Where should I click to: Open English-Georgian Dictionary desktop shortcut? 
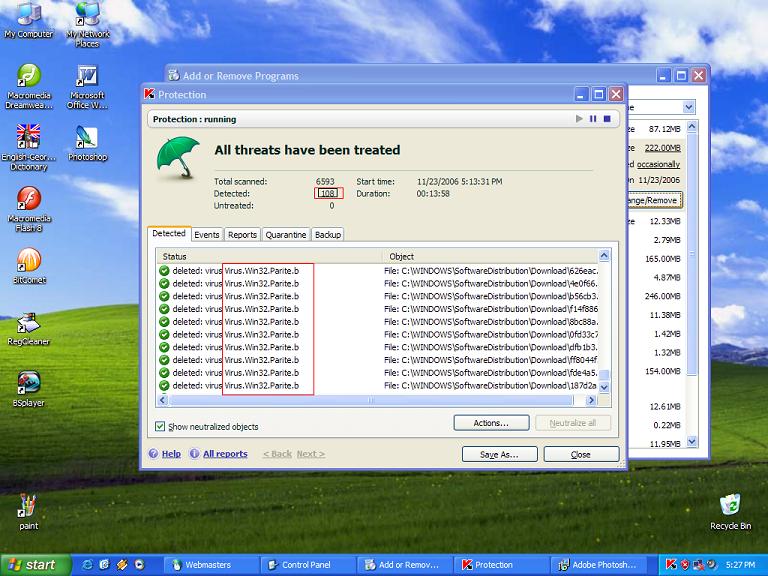pyautogui.click(x=28, y=147)
